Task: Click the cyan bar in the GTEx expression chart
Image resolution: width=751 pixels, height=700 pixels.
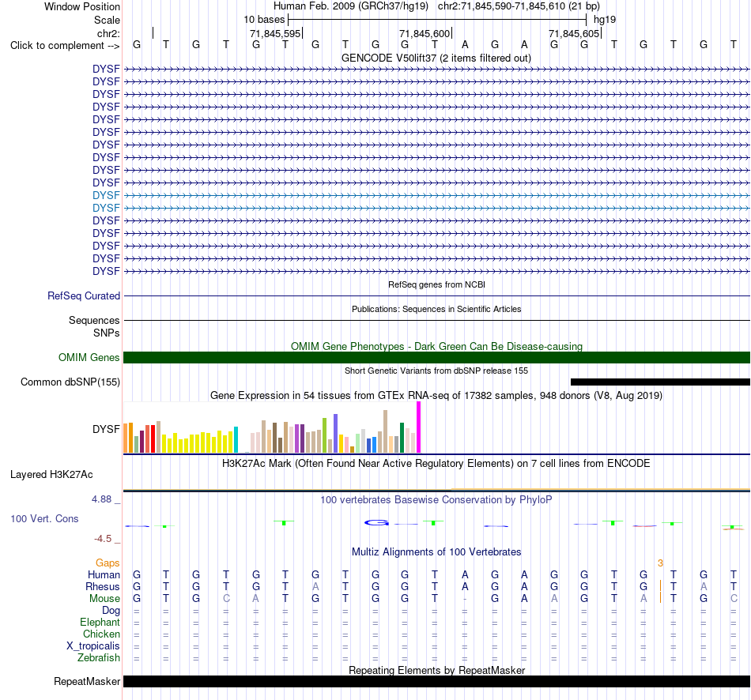Action: 236,439
